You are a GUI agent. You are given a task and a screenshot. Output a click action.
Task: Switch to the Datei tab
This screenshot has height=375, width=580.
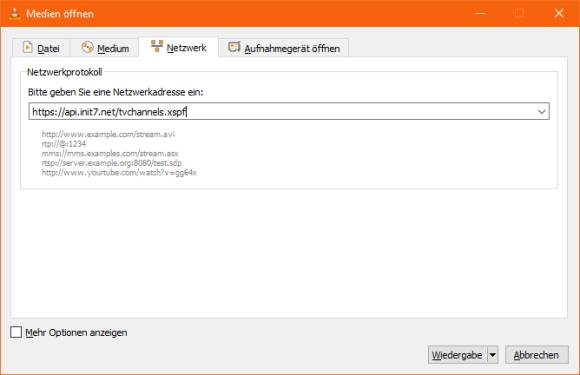(41, 48)
